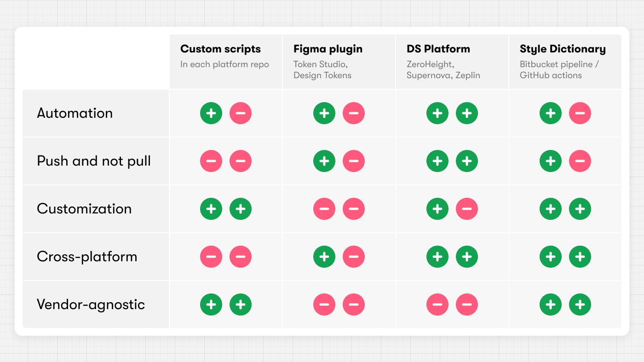The height and width of the screenshot is (362, 644).
Task: Click the plus icon for Figma plugin Push and not pull
Action: (324, 161)
